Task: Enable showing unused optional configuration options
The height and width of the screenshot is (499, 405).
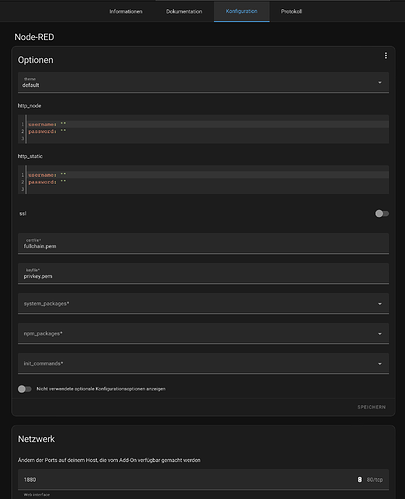Action: pos(25,389)
